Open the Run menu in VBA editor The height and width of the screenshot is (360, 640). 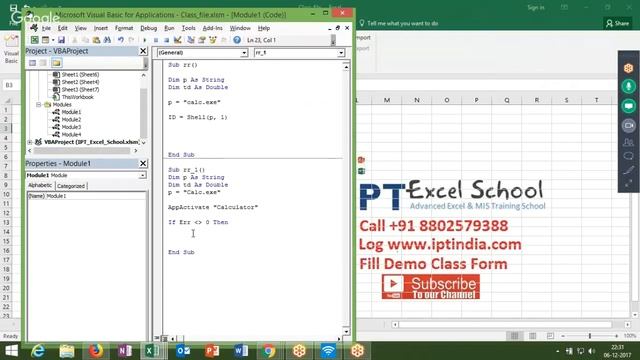click(x=169, y=28)
